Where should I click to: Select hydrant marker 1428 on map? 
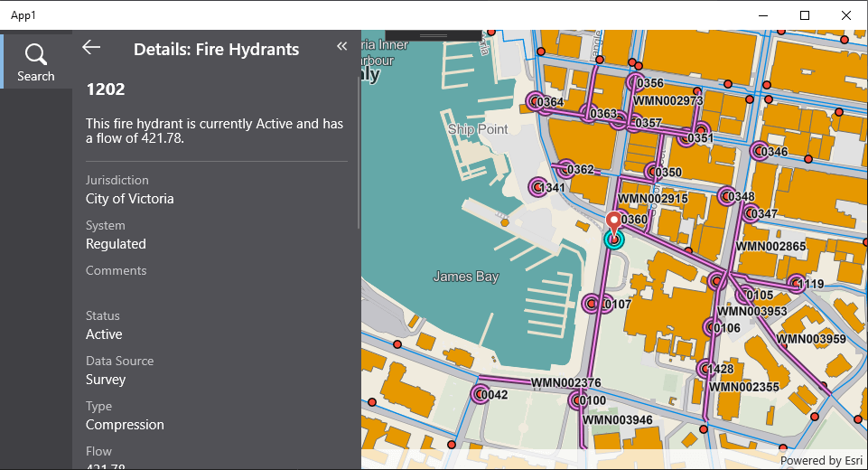click(x=705, y=369)
